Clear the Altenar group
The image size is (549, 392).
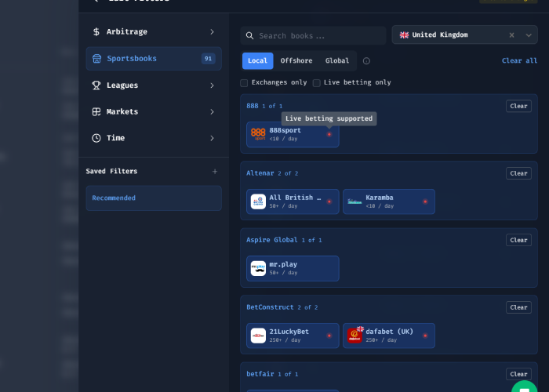(518, 173)
